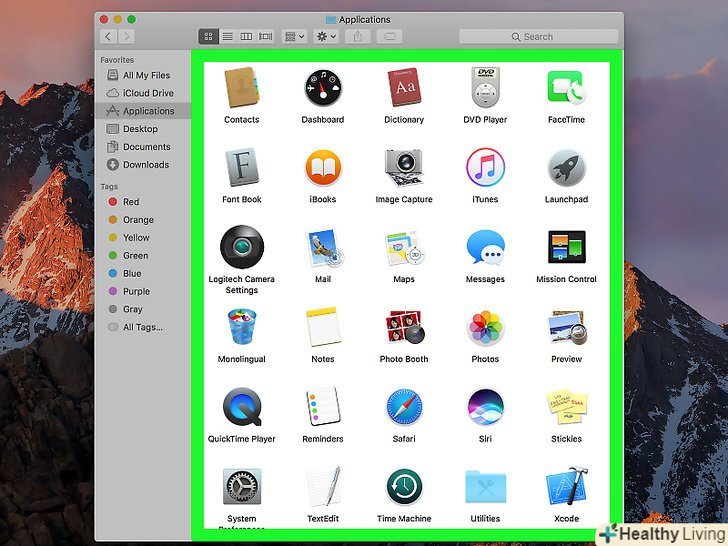Filter by the Green tag

click(x=143, y=255)
